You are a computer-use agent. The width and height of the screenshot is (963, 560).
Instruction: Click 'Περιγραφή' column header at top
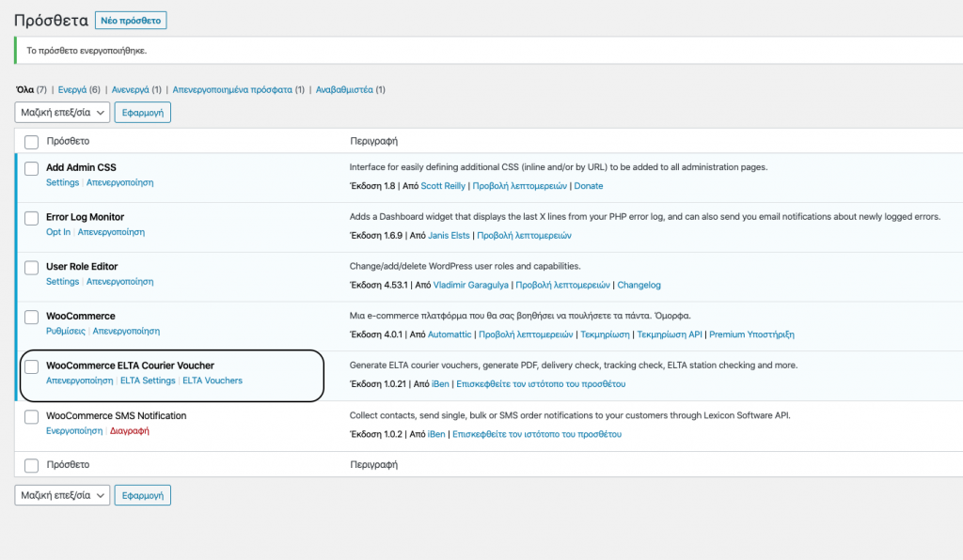pyautogui.click(x=374, y=141)
